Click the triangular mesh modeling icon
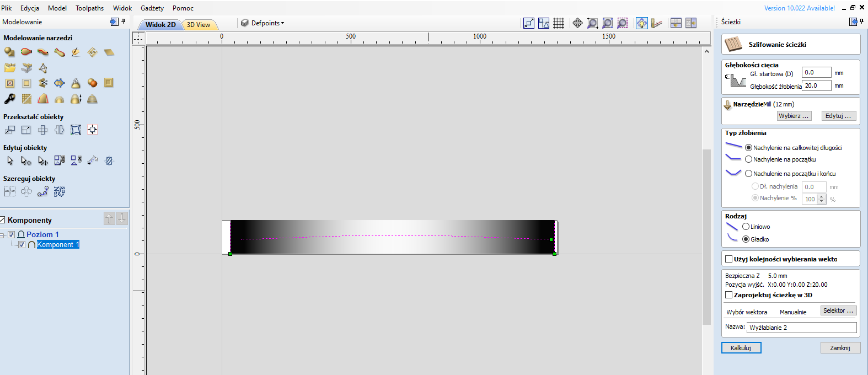The image size is (868, 375). [x=42, y=68]
